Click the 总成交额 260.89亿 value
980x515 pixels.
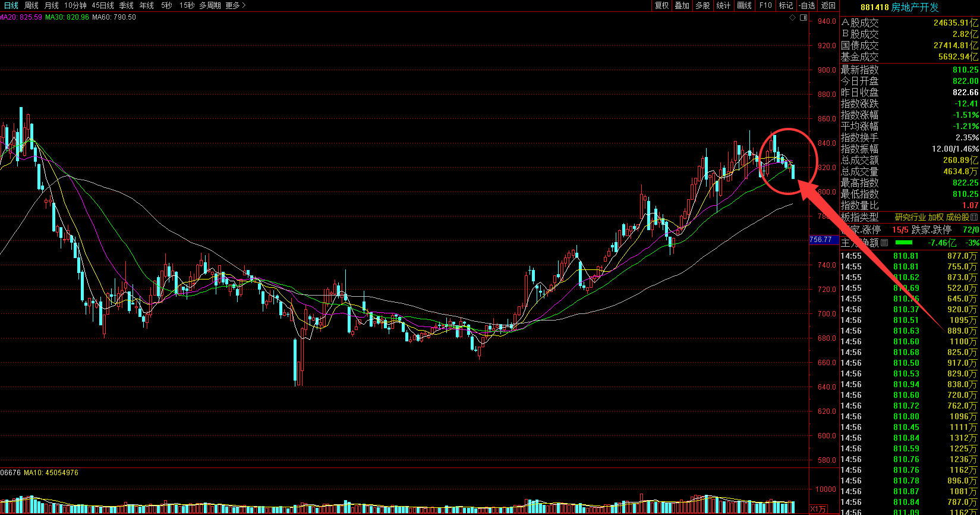(960, 160)
